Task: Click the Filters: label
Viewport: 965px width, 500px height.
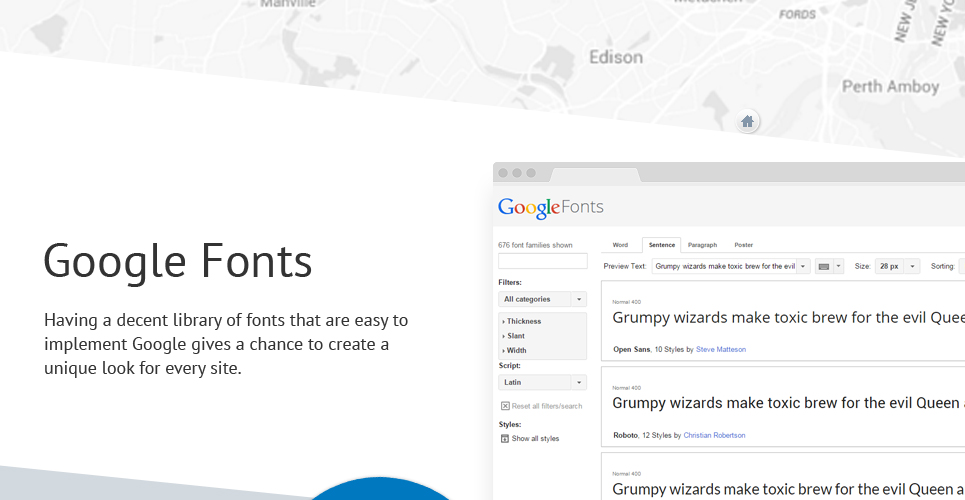Action: [x=510, y=282]
